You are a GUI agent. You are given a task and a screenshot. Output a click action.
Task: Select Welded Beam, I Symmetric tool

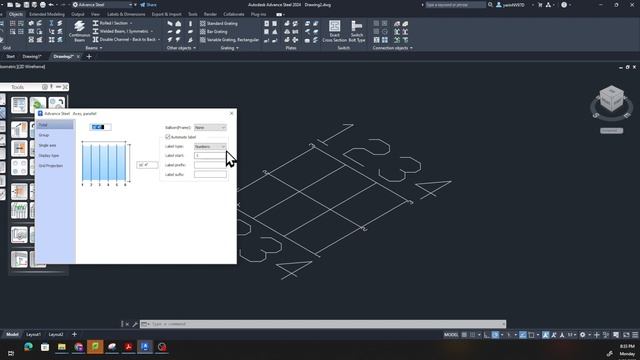120,31
